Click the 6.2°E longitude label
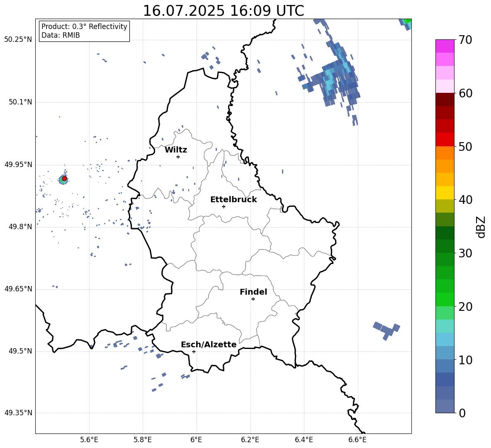 [x=250, y=440]
